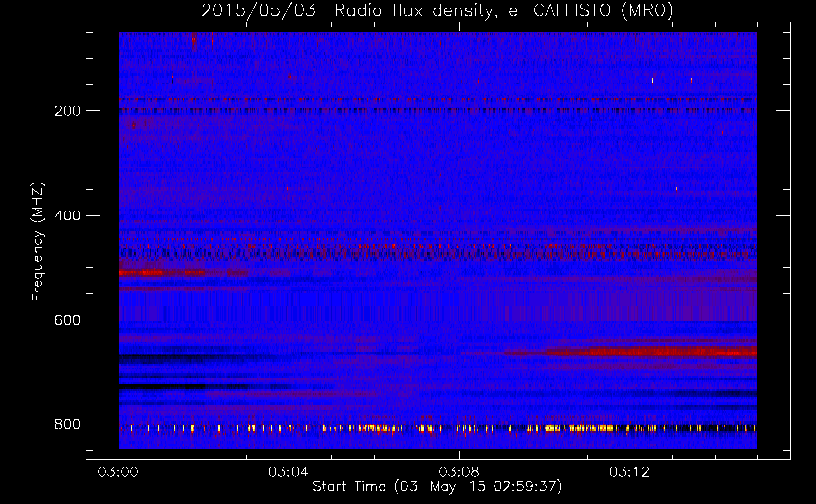
Task: Click the 600 frequency tick label
Action: [x=68, y=320]
